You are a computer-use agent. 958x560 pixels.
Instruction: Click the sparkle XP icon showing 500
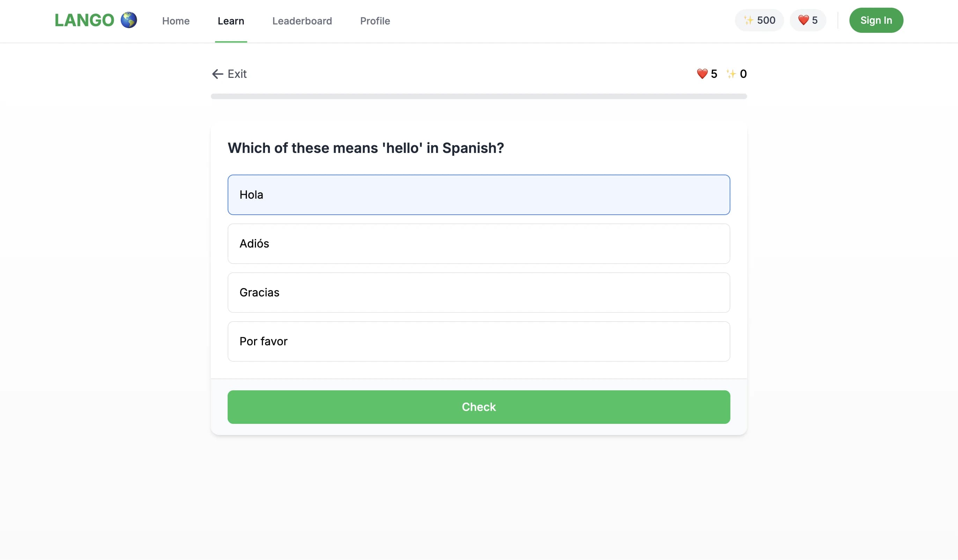(x=748, y=20)
